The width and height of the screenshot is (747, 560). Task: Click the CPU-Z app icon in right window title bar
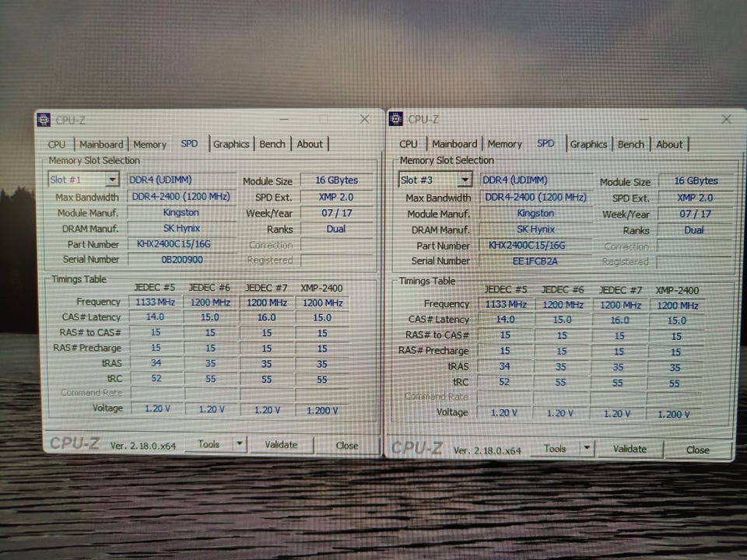coord(396,119)
